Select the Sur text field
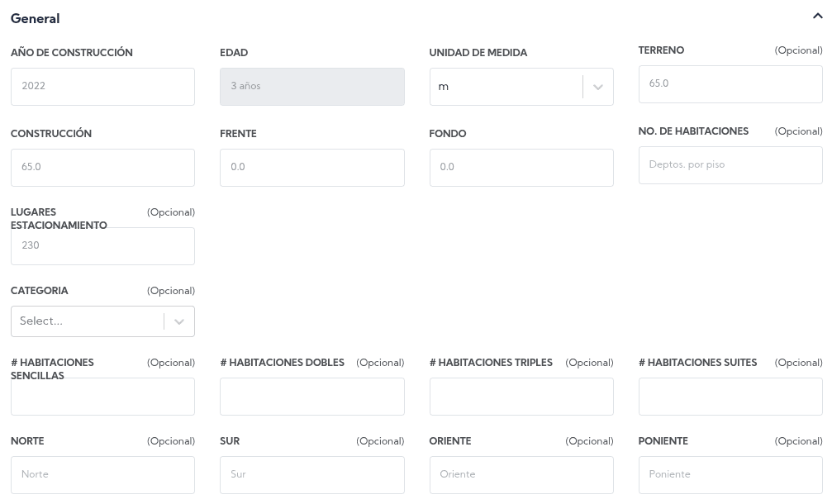Viewport: 832px width, 504px height. (311, 475)
